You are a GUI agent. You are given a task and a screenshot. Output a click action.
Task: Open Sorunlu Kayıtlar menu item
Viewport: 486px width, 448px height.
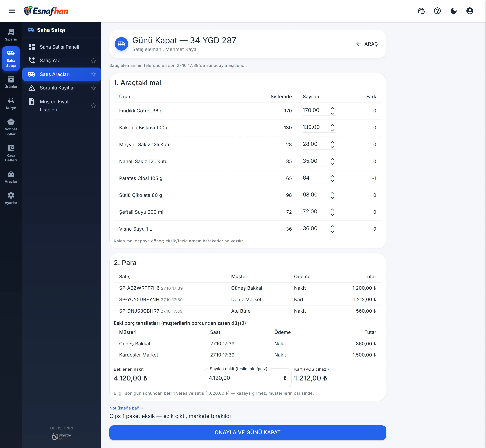[62, 88]
